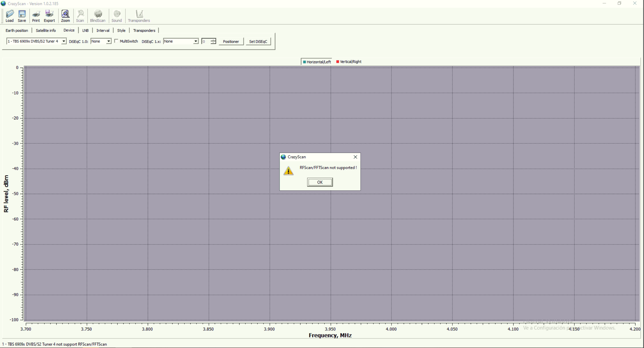Screen dimensions: 644x348
Task: Click the 3.700 frequency axis value
Action: (26, 329)
